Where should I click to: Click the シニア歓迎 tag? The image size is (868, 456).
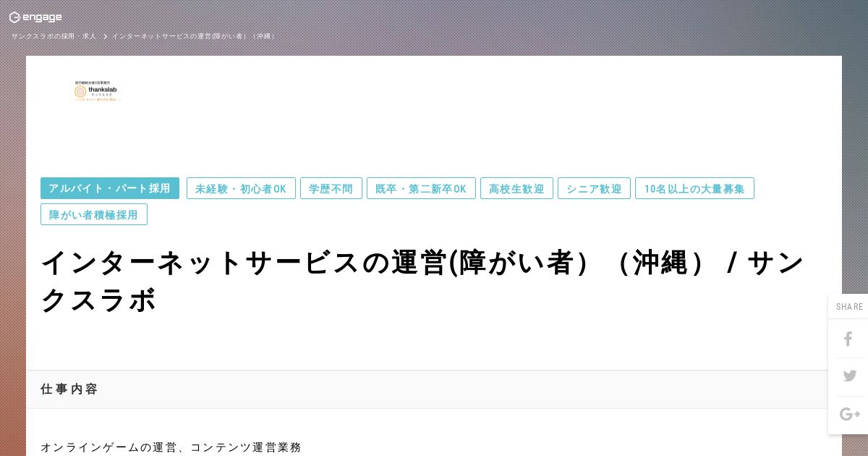point(594,188)
